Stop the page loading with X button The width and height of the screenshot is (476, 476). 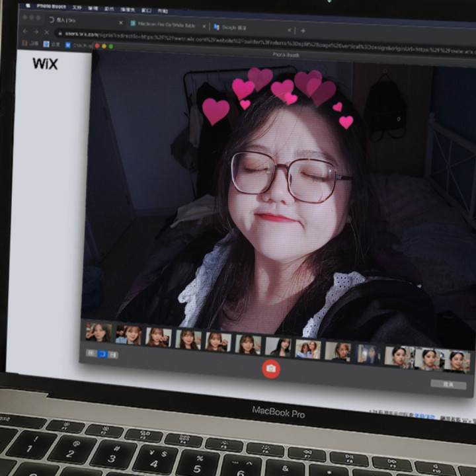tap(46, 32)
